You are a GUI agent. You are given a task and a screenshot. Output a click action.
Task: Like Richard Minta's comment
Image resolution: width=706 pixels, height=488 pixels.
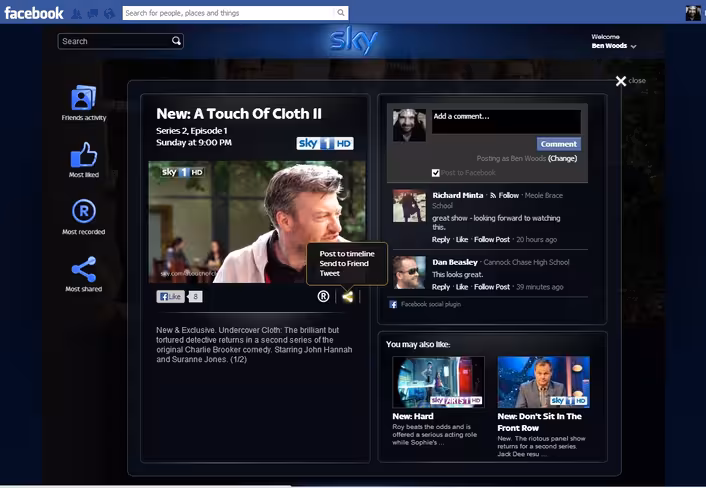click(x=462, y=239)
